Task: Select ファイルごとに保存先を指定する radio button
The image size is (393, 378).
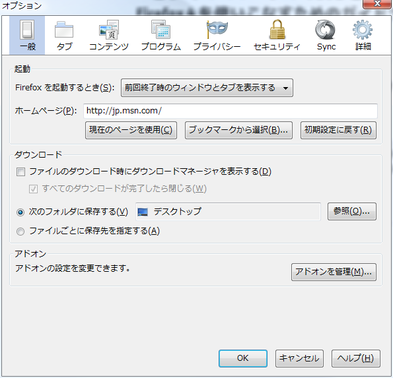Action: pos(20,231)
